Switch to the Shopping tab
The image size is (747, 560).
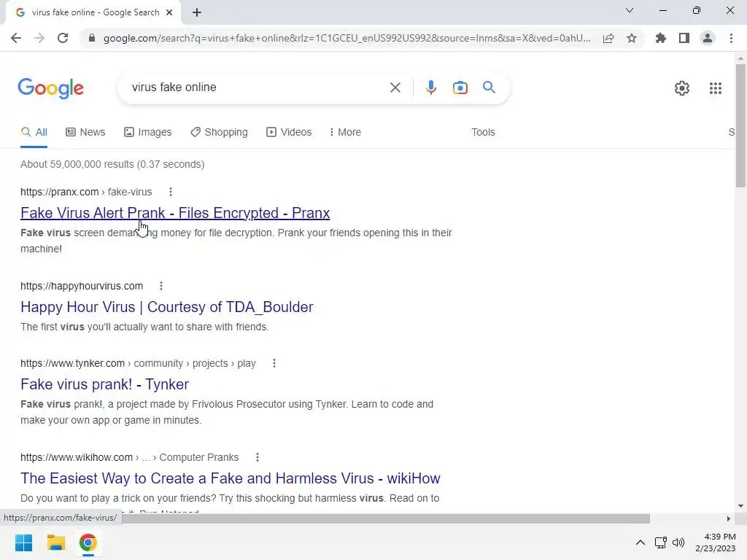(x=219, y=133)
